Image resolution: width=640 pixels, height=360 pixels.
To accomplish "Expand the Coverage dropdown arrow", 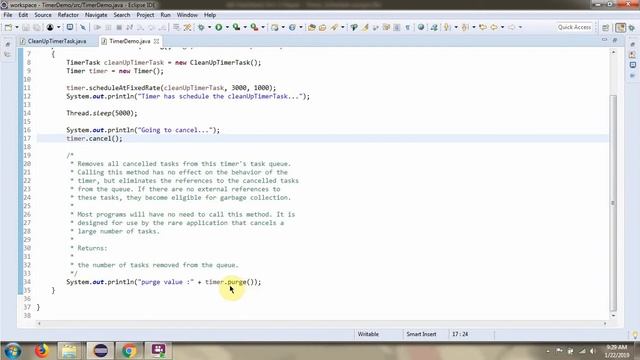I will 245,27.
